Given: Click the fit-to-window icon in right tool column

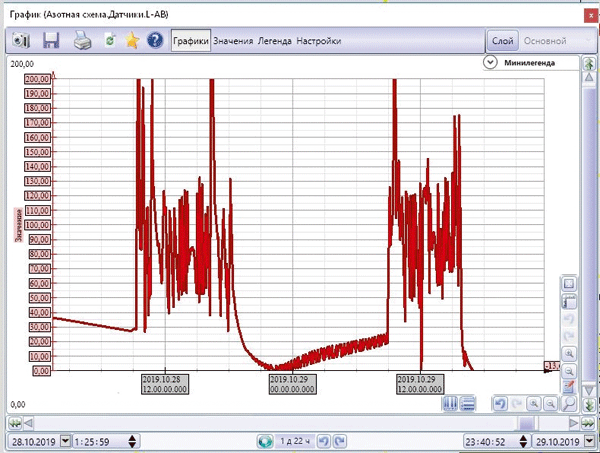Looking at the screenshot, I should point(569,284).
